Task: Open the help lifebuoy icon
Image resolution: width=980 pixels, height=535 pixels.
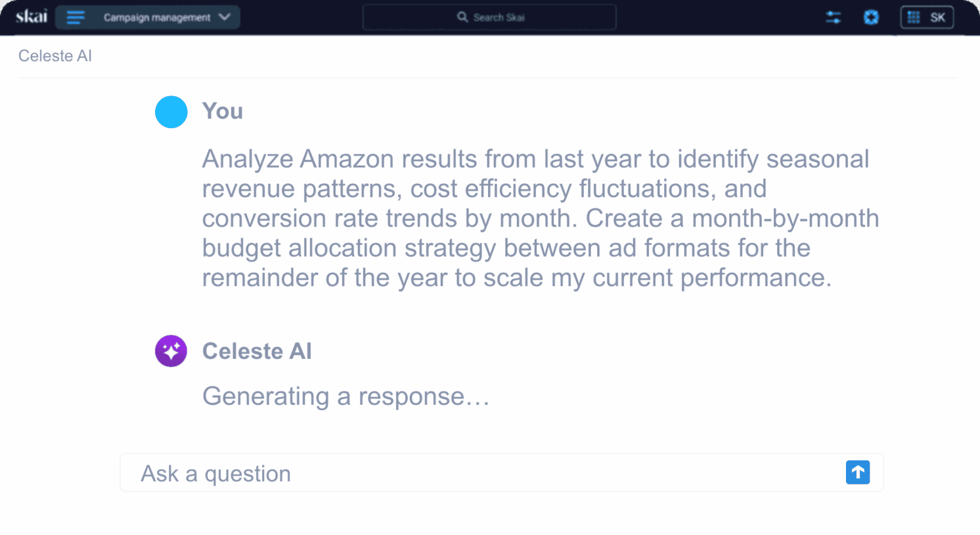Action: click(871, 17)
